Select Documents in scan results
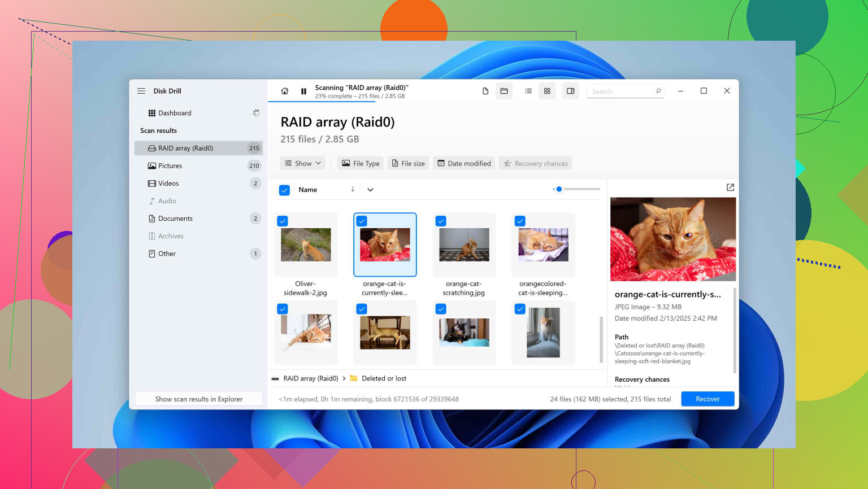 (175, 219)
